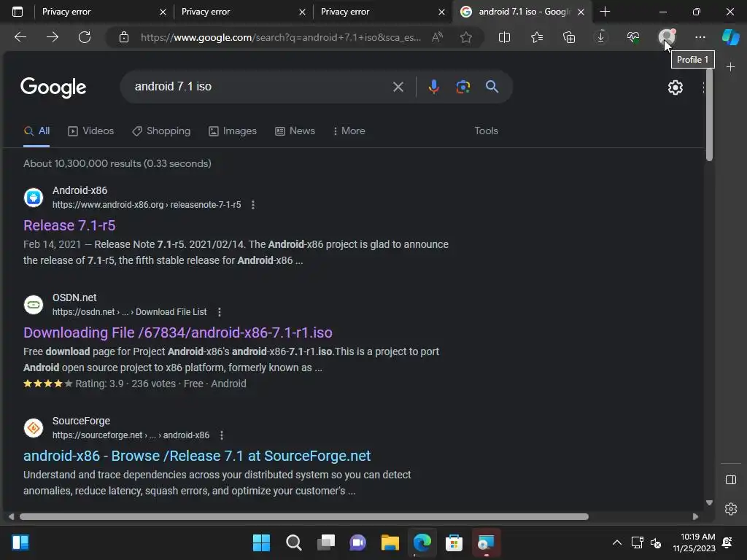Select the All results tab

pos(36,131)
